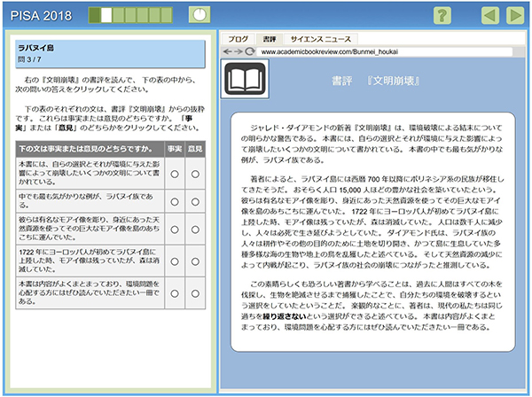Click statement text starting 1722 年にヨーロッパ人
532x397 pixels.
click(x=89, y=261)
